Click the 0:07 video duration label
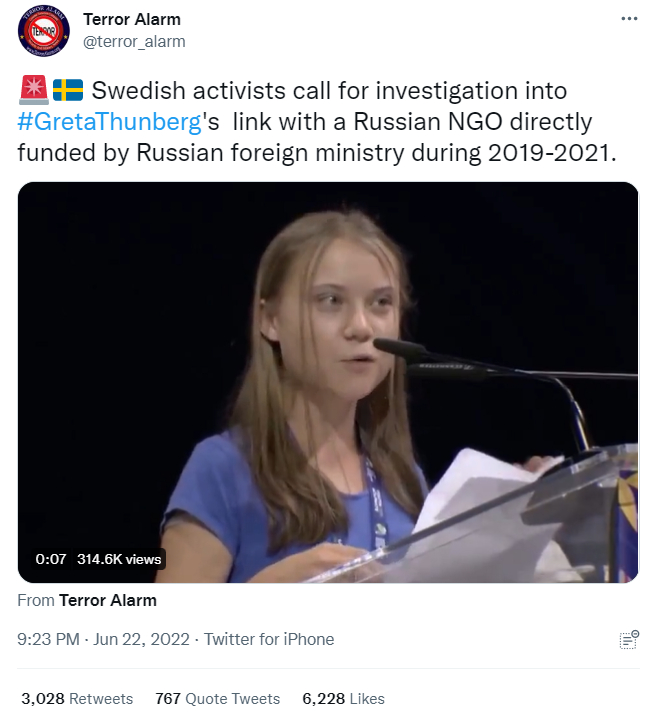 51,559
